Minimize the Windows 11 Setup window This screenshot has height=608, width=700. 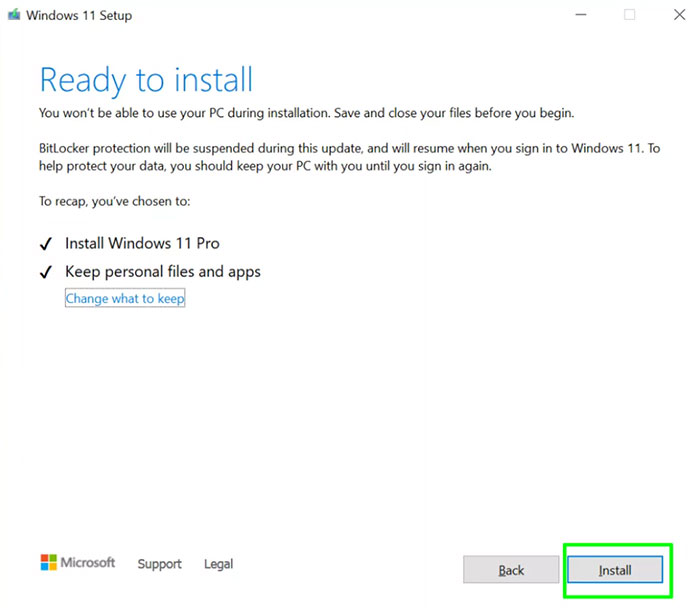pyautogui.click(x=580, y=15)
